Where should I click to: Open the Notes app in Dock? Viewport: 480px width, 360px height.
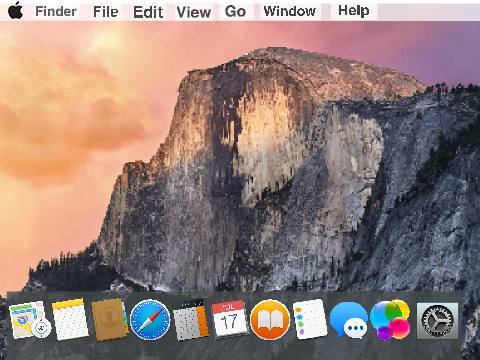click(x=70, y=320)
